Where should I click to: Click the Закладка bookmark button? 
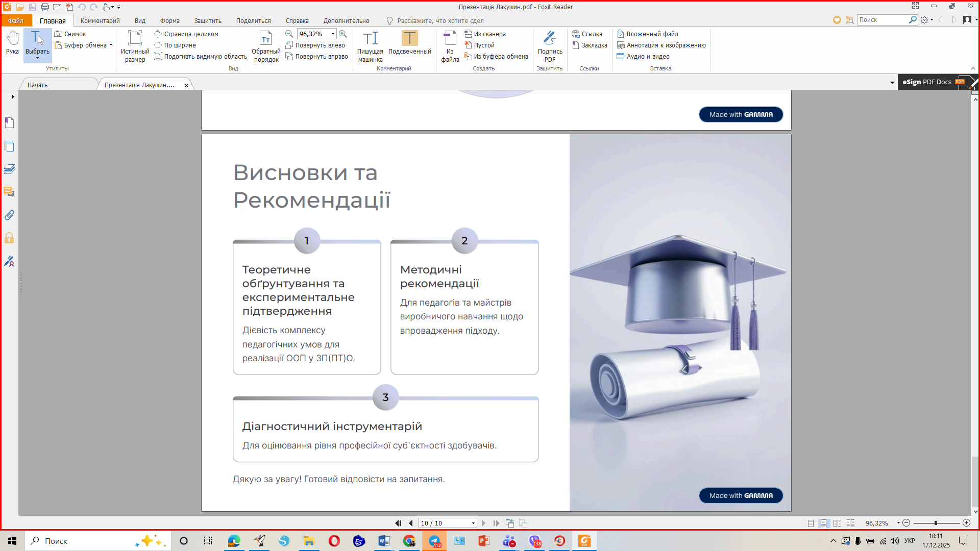[x=590, y=45]
